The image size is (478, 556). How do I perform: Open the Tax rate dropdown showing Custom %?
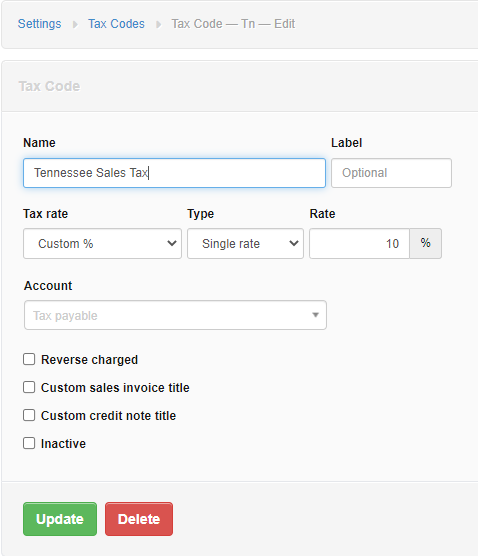click(x=102, y=244)
